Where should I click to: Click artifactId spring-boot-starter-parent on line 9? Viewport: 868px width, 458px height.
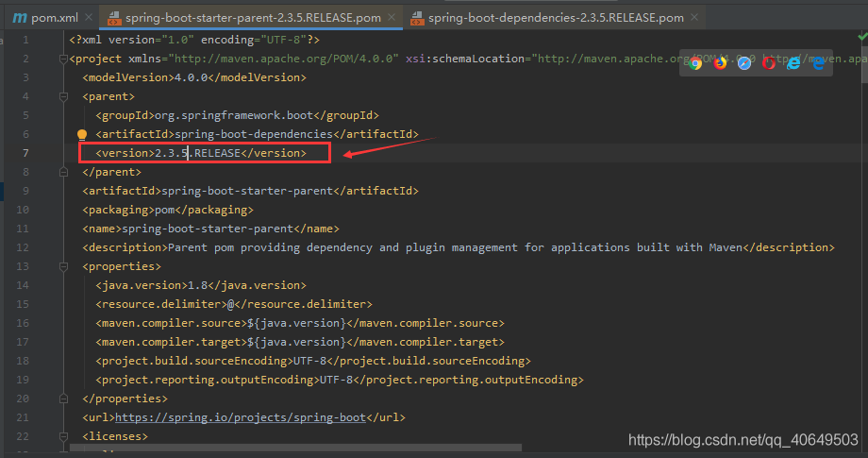click(250, 191)
